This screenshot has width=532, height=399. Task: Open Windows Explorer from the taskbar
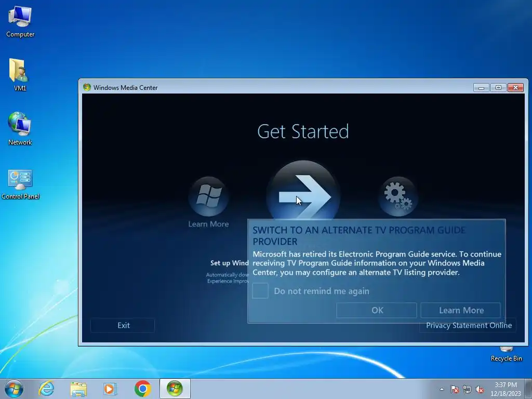78,389
